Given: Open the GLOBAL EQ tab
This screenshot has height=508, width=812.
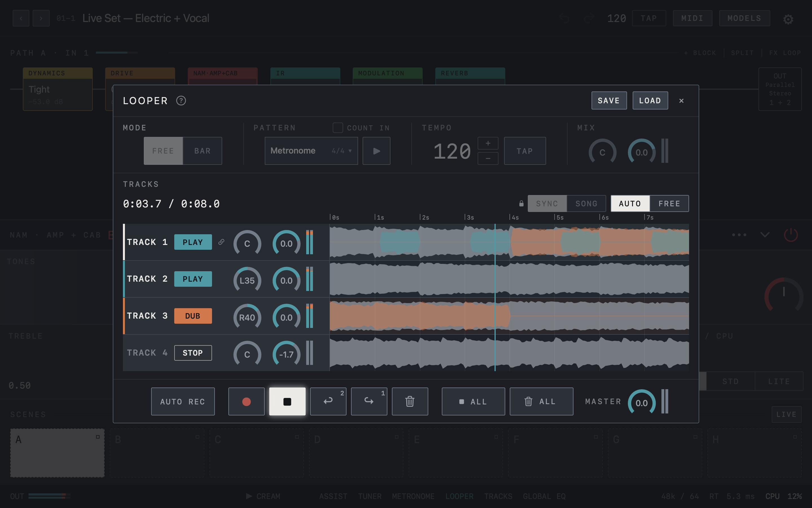Looking at the screenshot, I should (x=544, y=496).
